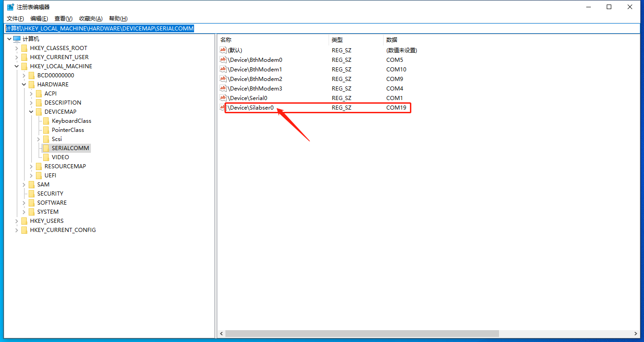The image size is (644, 342).
Task: Expand the SOFTWARE key chevron
Action: (24, 203)
